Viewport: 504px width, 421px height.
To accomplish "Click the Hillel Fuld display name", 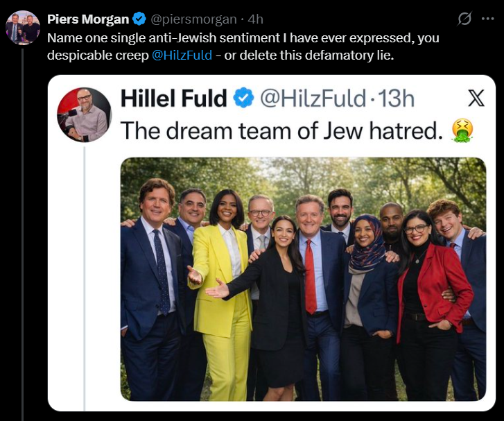I will (x=173, y=98).
